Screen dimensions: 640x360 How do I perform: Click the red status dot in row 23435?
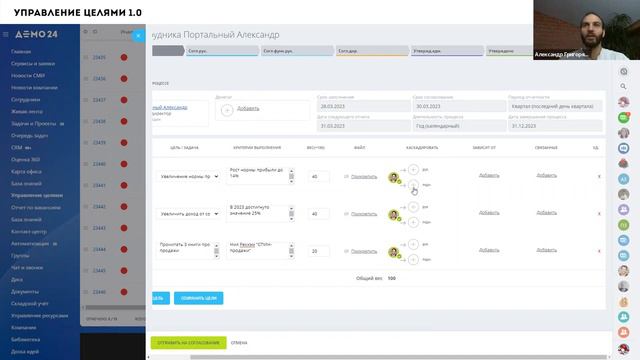(x=124, y=58)
